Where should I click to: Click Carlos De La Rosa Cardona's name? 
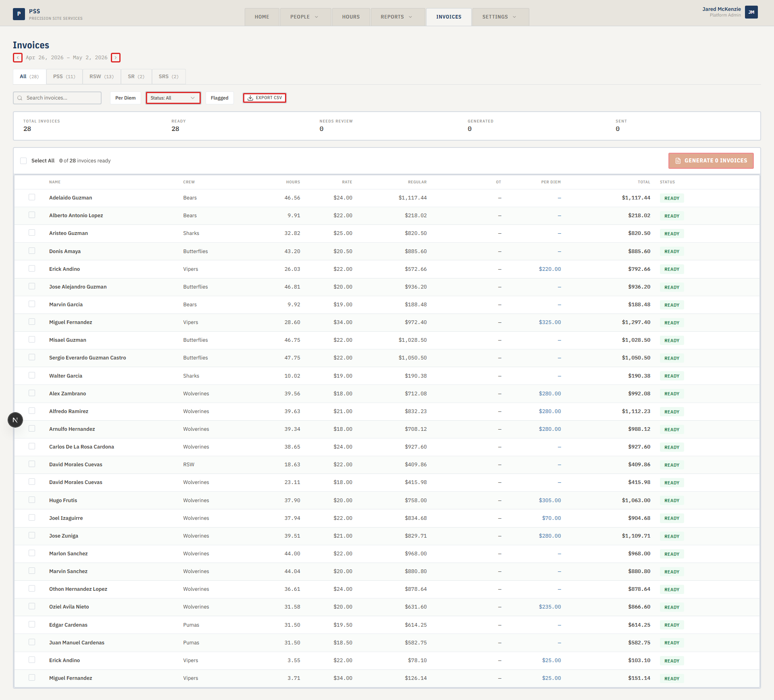pyautogui.click(x=81, y=447)
